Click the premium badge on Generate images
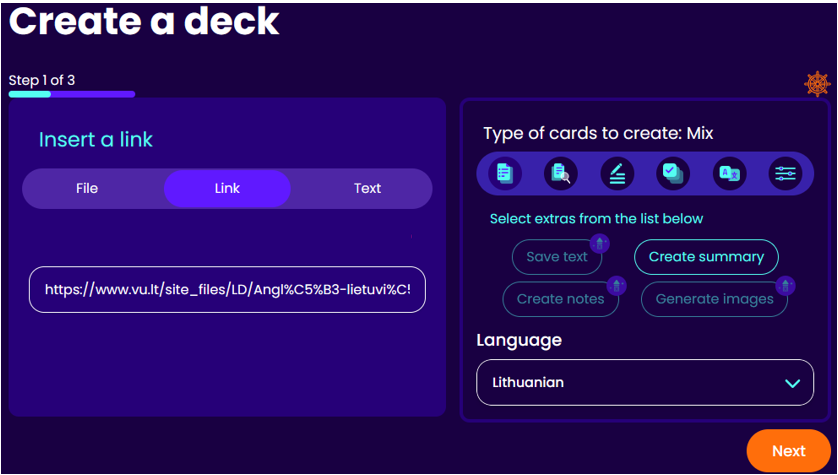 point(785,286)
